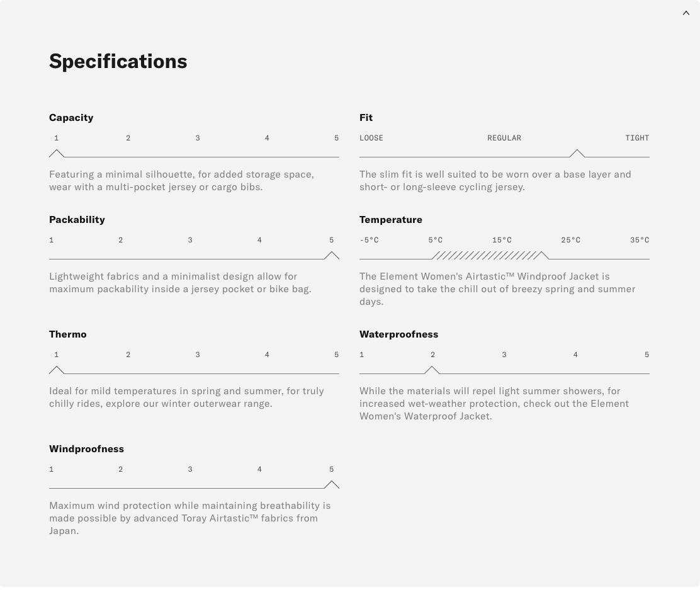Image resolution: width=700 pixels, height=592 pixels.
Task: Click the Thermo description paragraph
Action: 186,397
